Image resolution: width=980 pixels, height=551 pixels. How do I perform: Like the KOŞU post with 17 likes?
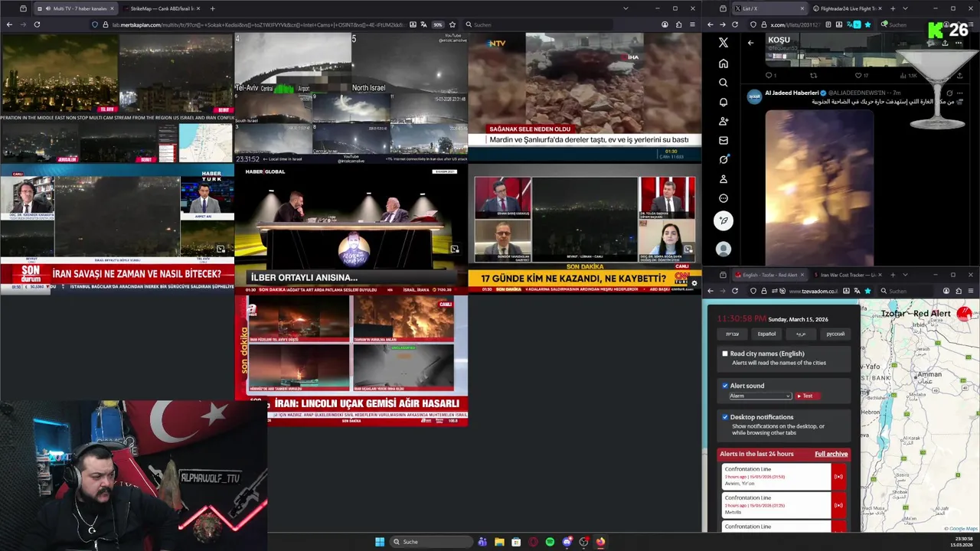(862, 75)
